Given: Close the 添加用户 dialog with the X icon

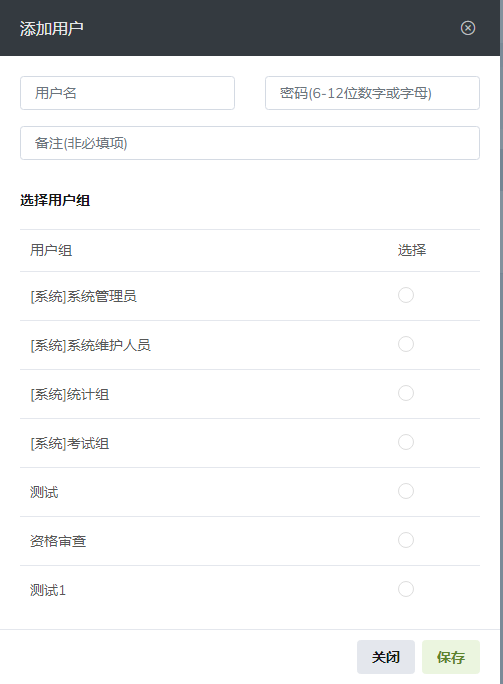Looking at the screenshot, I should (x=468, y=28).
